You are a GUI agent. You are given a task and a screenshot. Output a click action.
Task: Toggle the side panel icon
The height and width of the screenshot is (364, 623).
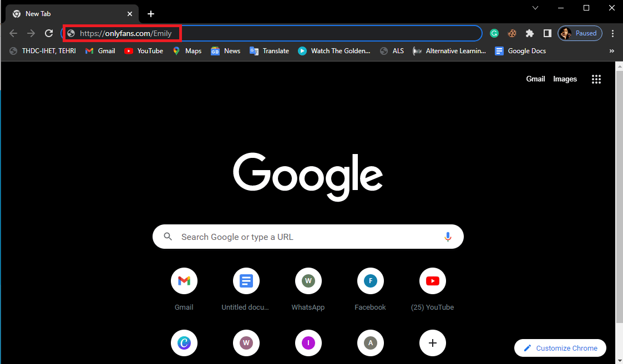(547, 33)
